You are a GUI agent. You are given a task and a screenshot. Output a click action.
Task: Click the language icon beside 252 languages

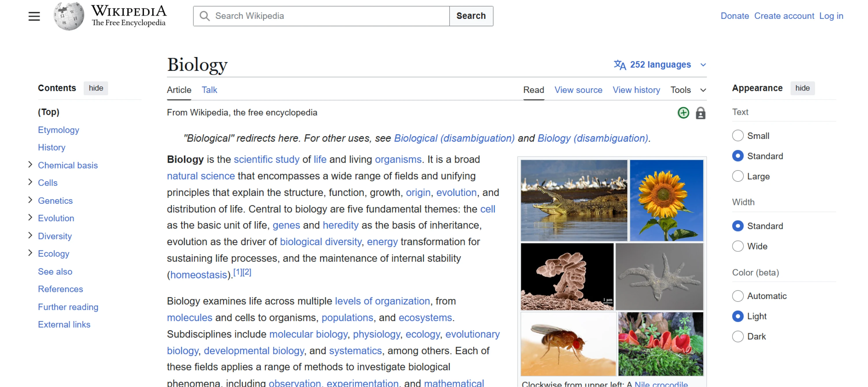coord(621,65)
